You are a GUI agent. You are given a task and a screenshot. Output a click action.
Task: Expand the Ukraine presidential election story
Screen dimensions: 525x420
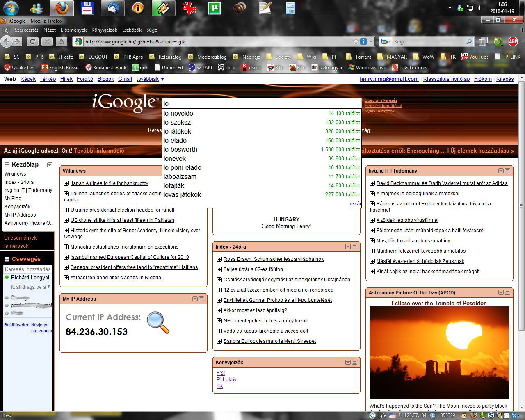tap(66, 210)
